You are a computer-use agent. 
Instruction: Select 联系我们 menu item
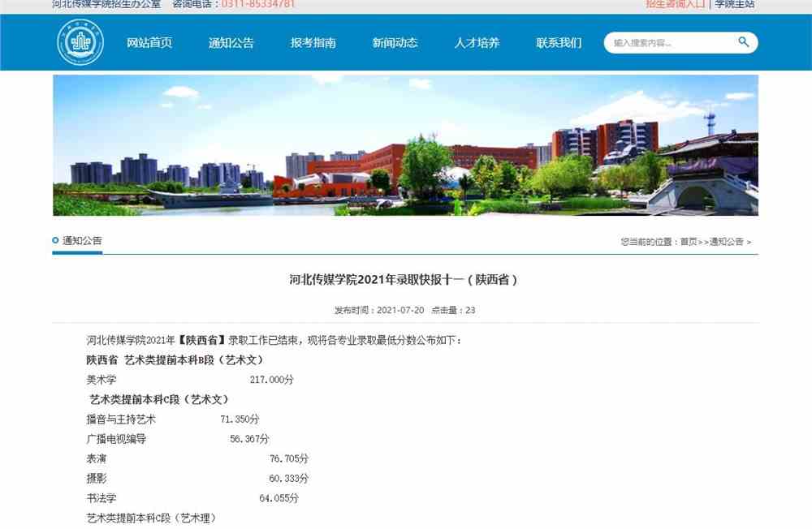tap(559, 42)
